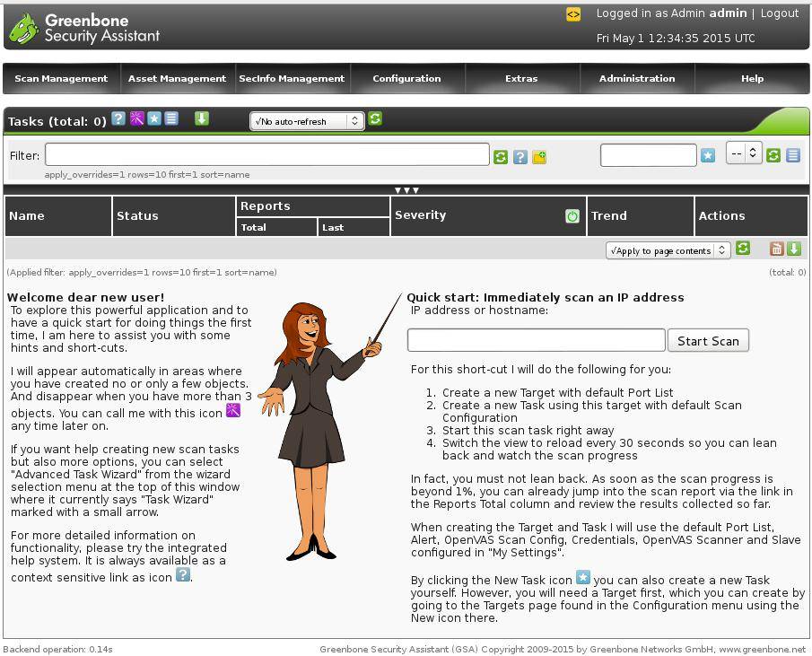Toggle the green overrides icon in Severity column

click(572, 216)
